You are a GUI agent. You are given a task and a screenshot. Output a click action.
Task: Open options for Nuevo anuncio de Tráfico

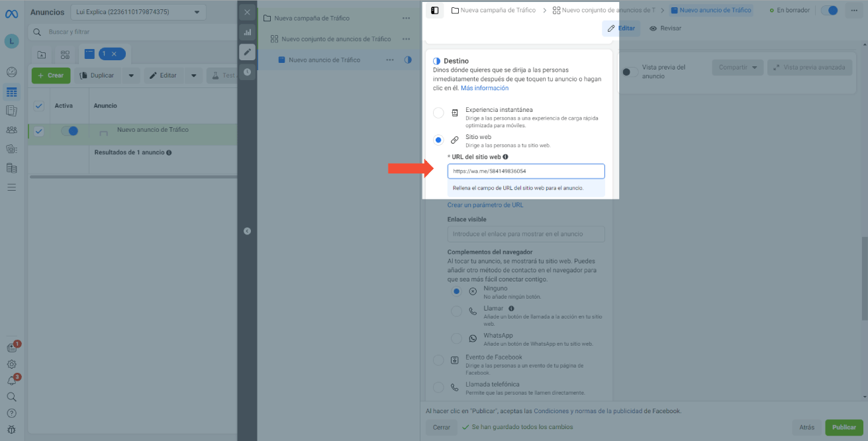pyautogui.click(x=391, y=60)
